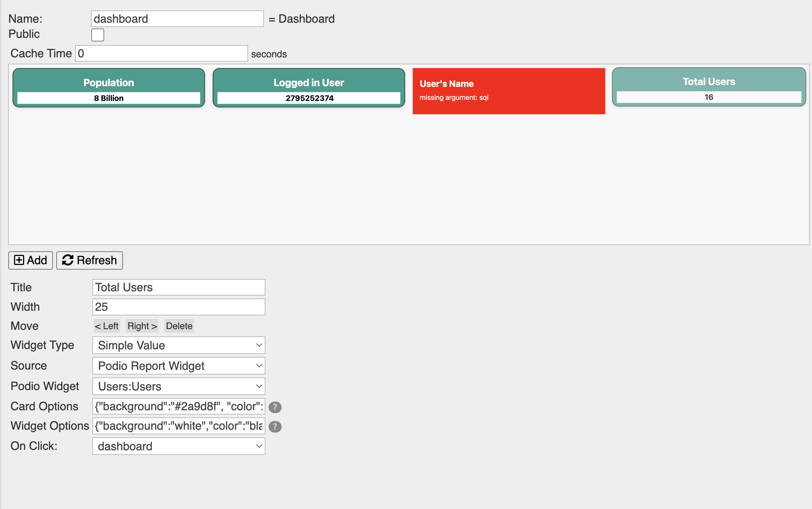
Task: Open the Widget Type dropdown
Action: (x=178, y=345)
